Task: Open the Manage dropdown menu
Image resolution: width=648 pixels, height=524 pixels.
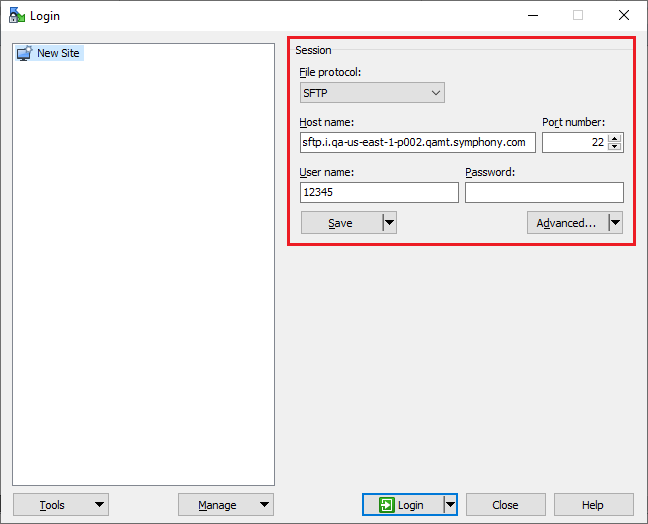Action: (x=226, y=504)
